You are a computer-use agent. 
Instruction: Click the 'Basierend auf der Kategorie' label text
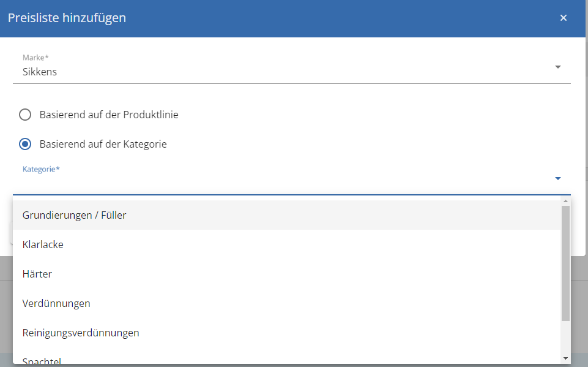103,144
